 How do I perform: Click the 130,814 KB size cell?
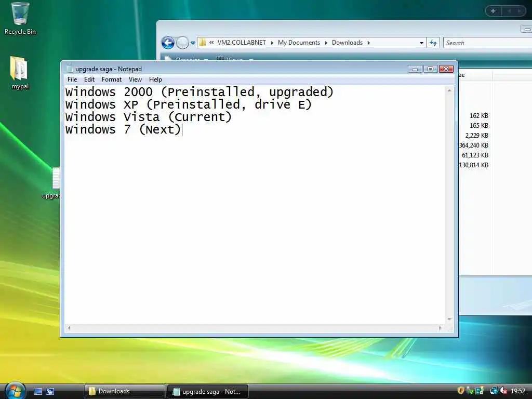pyautogui.click(x=474, y=165)
